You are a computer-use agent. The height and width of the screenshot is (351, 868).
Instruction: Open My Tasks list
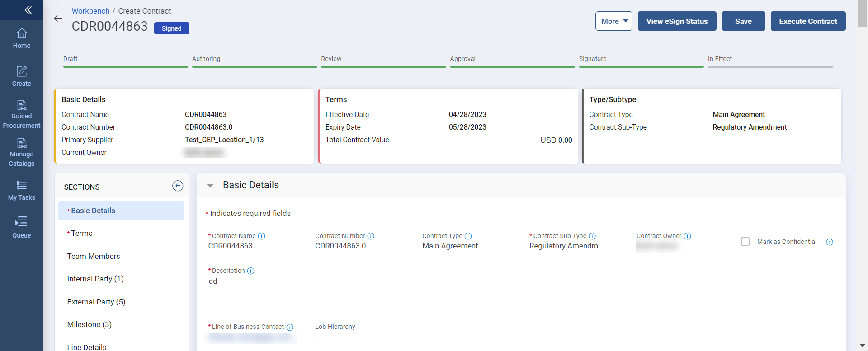[x=22, y=191]
